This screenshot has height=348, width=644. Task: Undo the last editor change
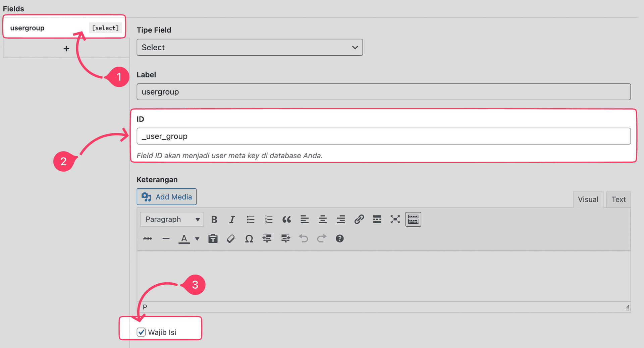click(x=303, y=238)
